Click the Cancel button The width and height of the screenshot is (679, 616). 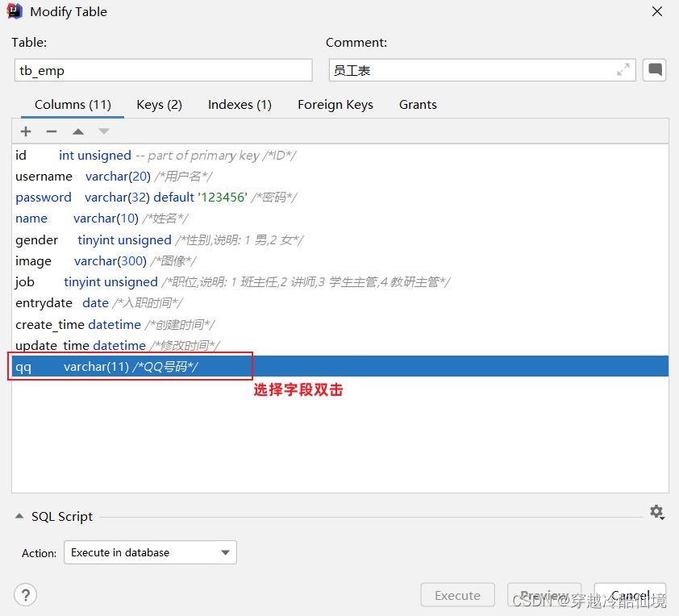click(630, 595)
